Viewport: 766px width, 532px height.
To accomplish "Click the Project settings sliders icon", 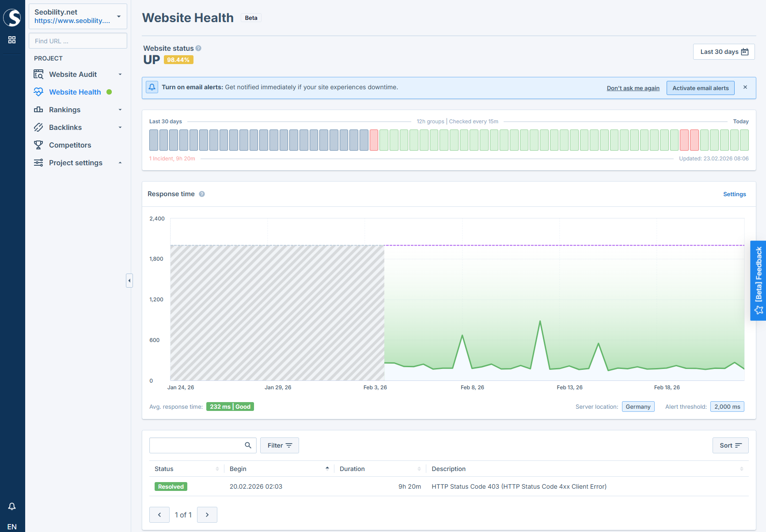I will click(x=38, y=163).
